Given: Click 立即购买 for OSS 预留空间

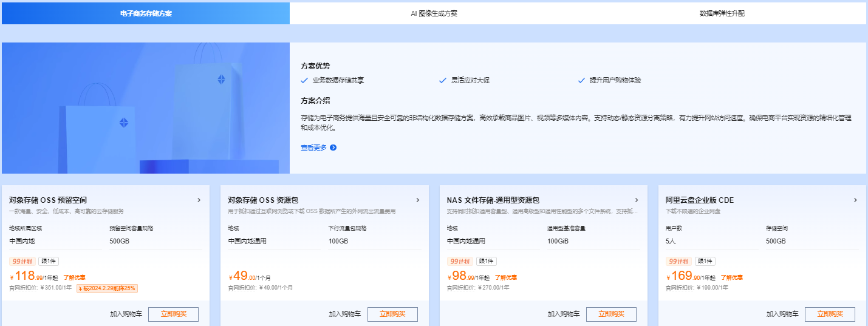Looking at the screenshot, I should (173, 314).
